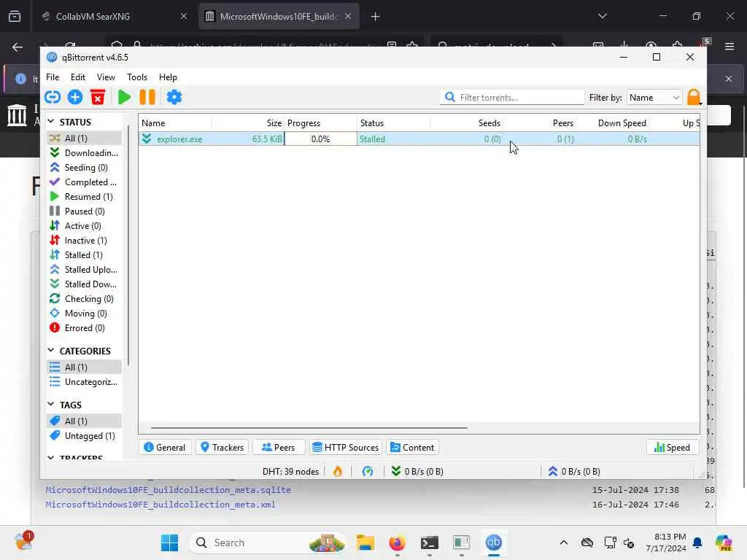Viewport: 747px width, 560px height.
Task: Open the Help menu in qBittorrent
Action: pos(168,77)
